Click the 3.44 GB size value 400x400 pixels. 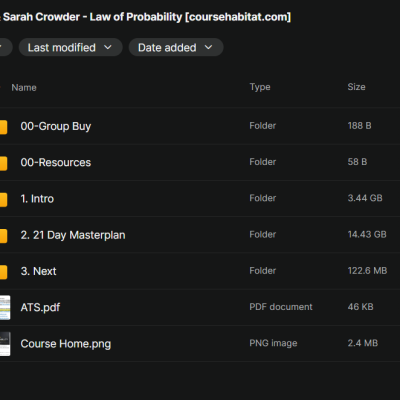[365, 198]
